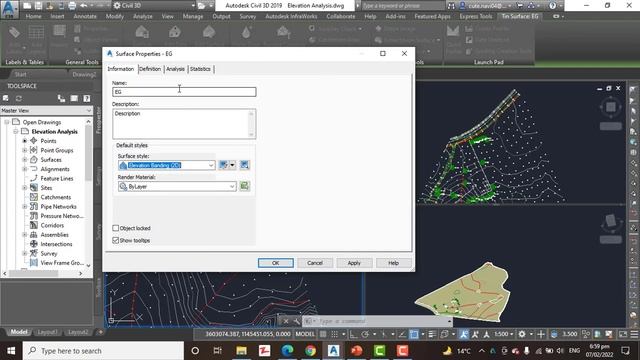Open the Home ribbon tab
The width and height of the screenshot is (640, 360).
(33, 16)
